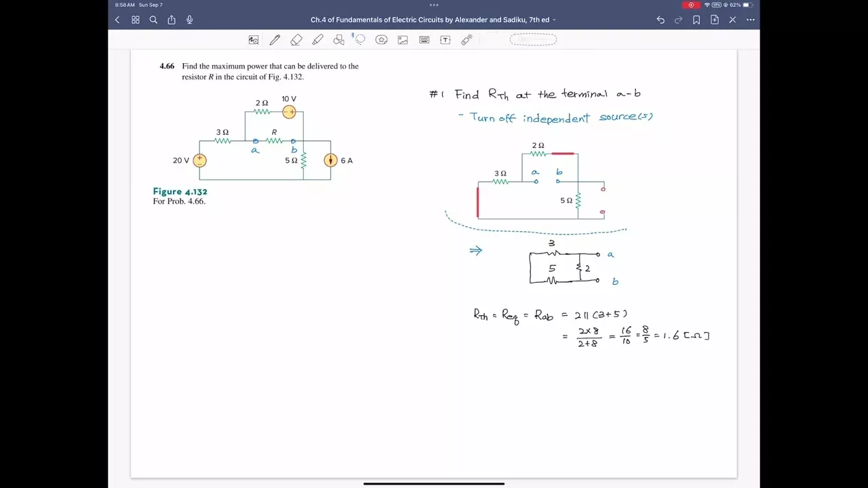Image resolution: width=868 pixels, height=488 pixels.
Task: Tap the share and export icon
Action: pos(172,20)
